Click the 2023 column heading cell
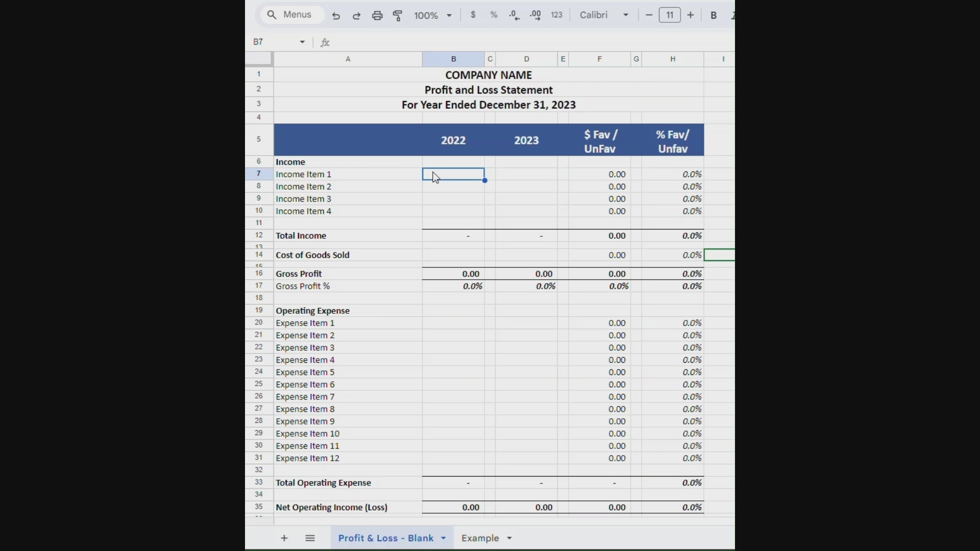Image resolution: width=980 pixels, height=551 pixels. [526, 140]
